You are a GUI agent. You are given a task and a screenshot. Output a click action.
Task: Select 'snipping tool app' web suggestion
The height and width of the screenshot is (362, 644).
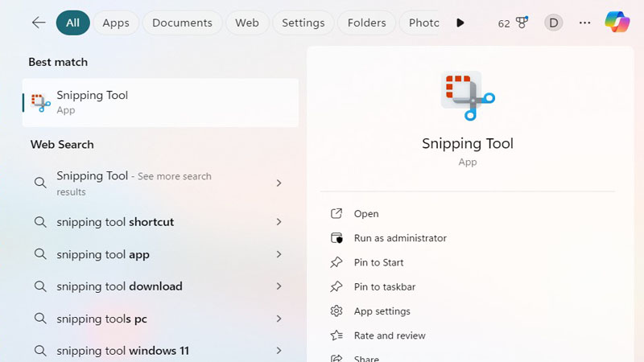coord(103,254)
